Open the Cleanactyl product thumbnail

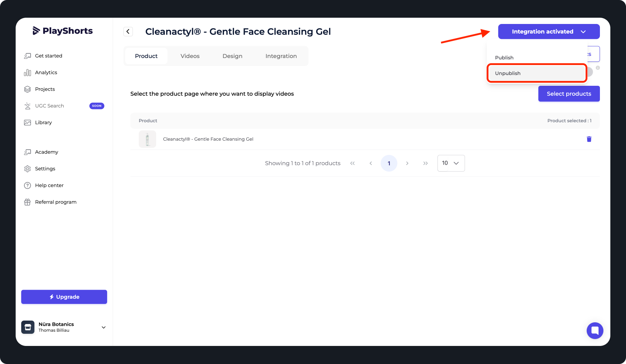pyautogui.click(x=147, y=139)
